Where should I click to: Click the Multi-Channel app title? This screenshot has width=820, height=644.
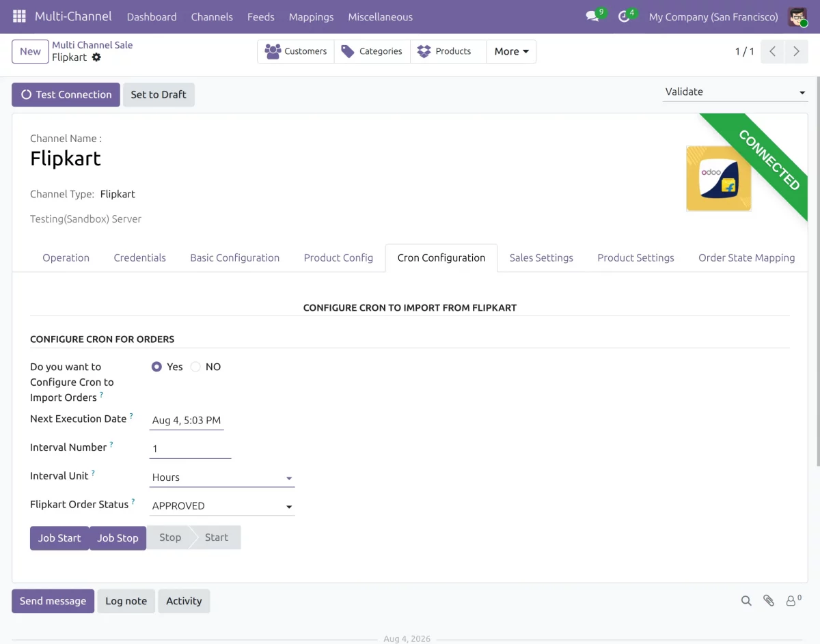73,16
